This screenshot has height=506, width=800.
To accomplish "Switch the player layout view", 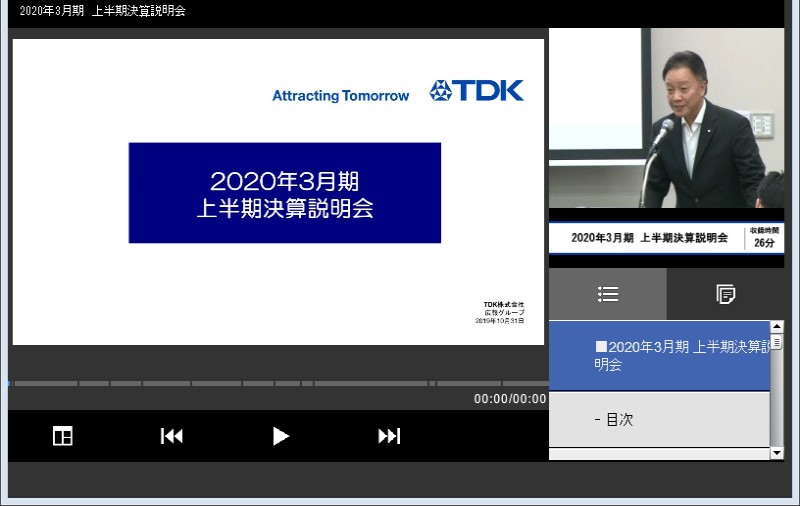I will click(x=63, y=436).
